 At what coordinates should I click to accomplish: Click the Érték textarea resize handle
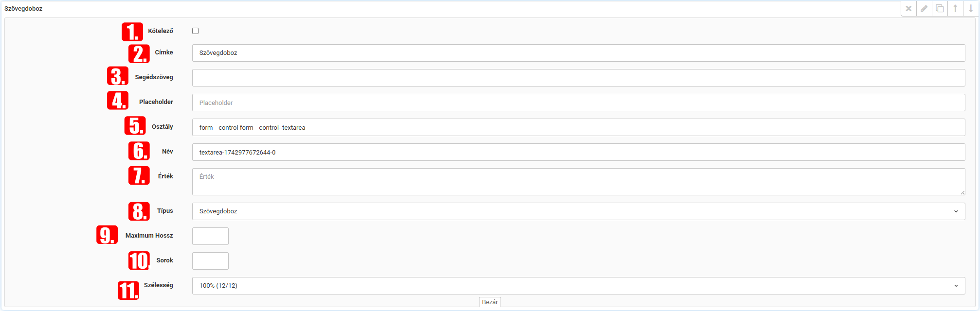point(962,192)
